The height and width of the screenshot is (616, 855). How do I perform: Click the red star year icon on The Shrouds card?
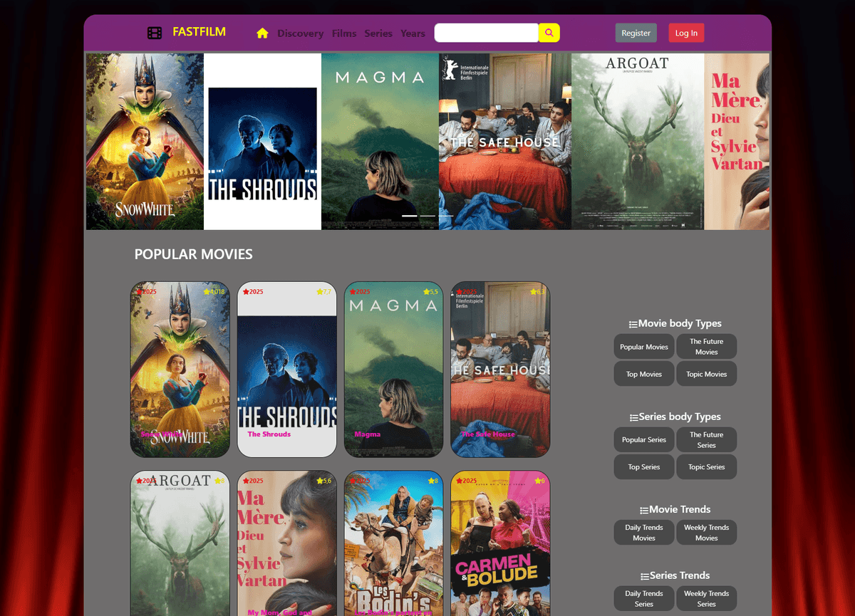tap(246, 292)
